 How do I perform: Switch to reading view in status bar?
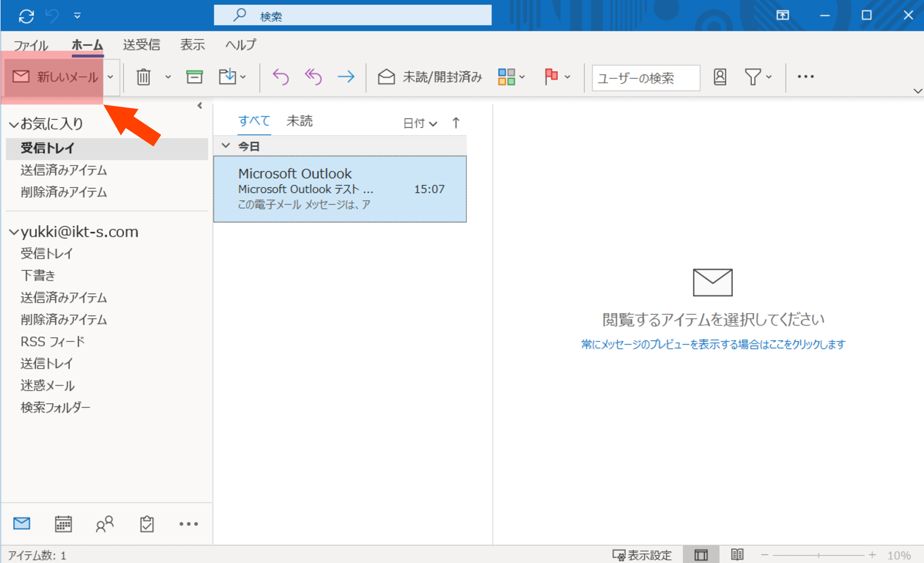tap(737, 555)
